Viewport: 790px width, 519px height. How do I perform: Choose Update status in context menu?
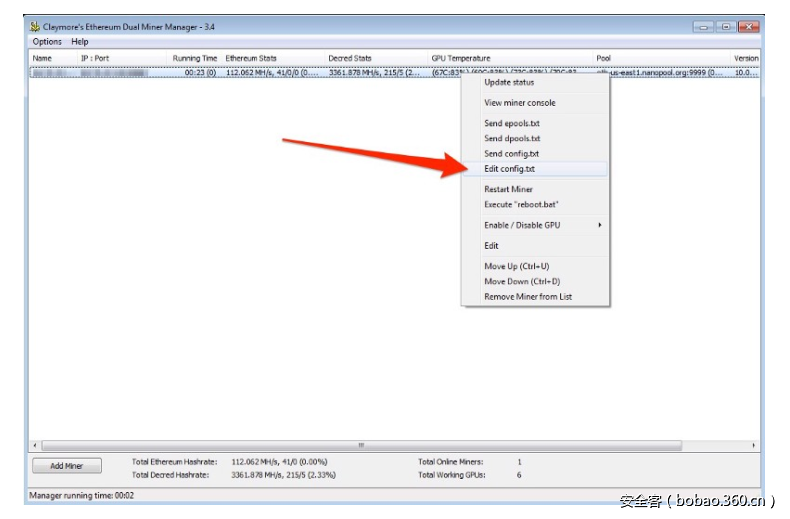tap(509, 82)
